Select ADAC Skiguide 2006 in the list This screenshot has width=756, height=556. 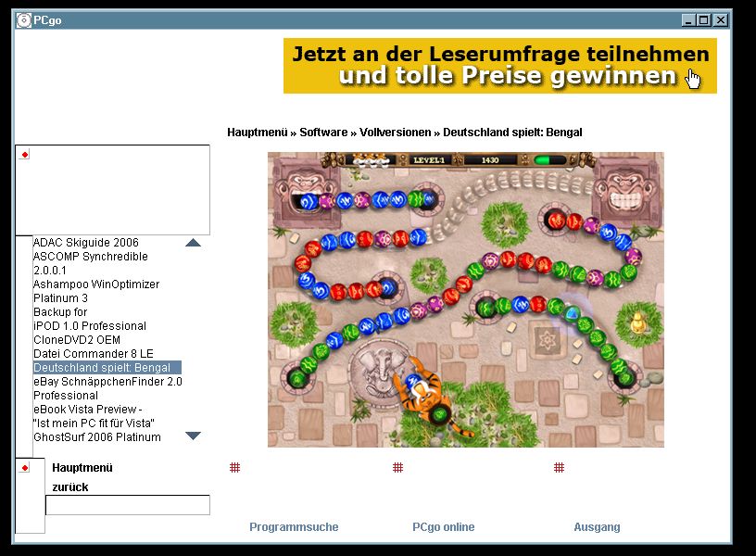click(86, 243)
